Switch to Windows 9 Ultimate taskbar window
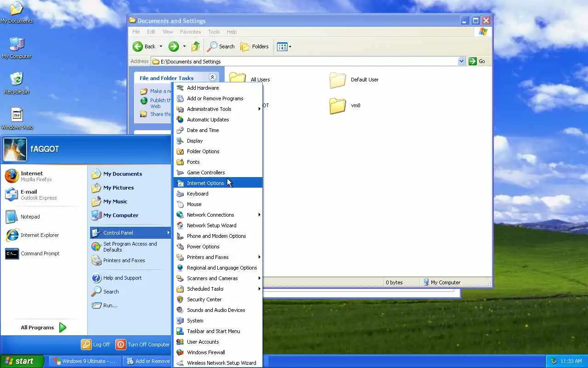 [85, 361]
